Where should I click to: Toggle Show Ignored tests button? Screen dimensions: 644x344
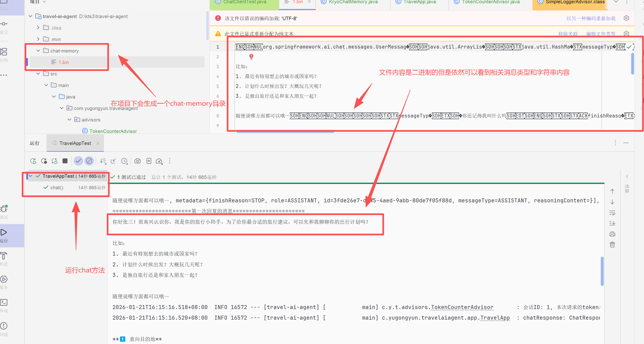click(x=89, y=161)
